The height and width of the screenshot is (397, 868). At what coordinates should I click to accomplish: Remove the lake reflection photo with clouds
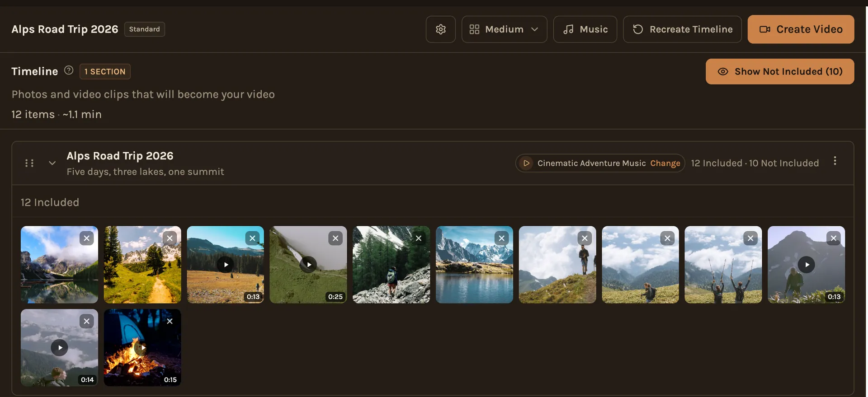point(86,238)
